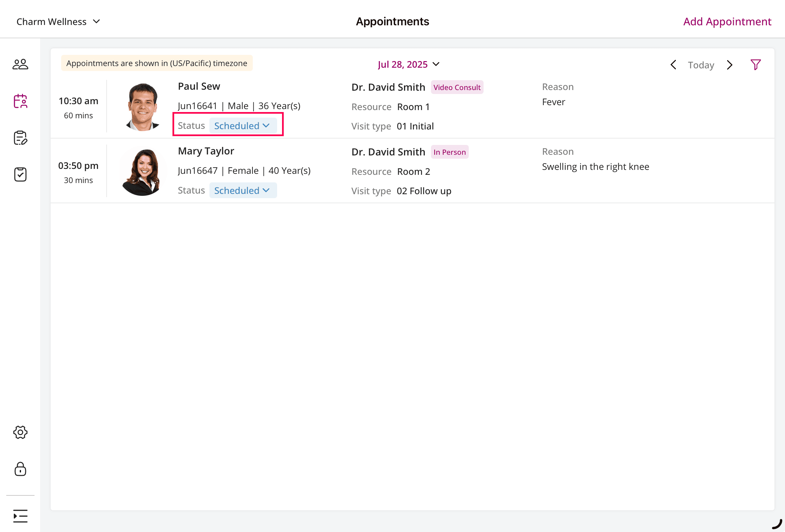Open the clipboard checkmark (Tasks) sidebar icon
The width and height of the screenshot is (785, 532).
coord(20,174)
